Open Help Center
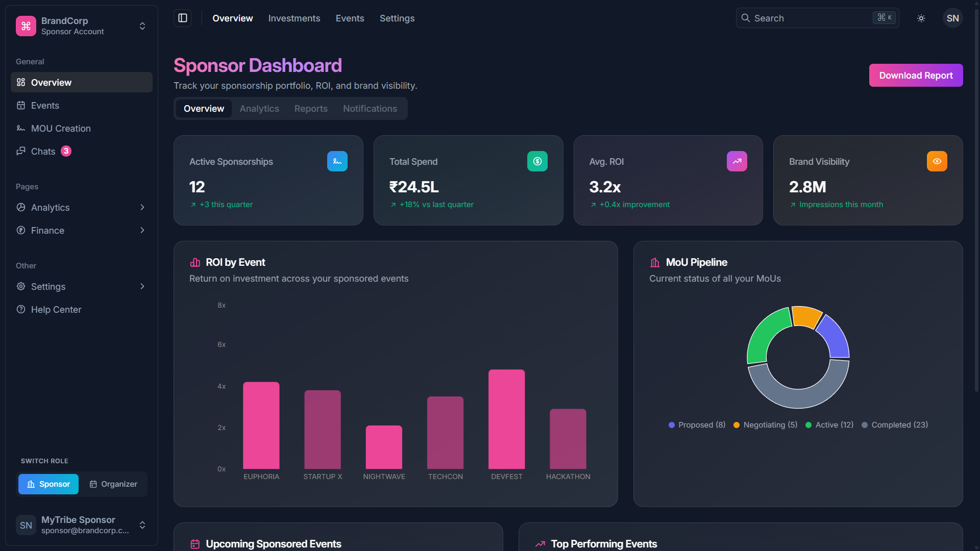980x551 pixels. click(x=82, y=309)
